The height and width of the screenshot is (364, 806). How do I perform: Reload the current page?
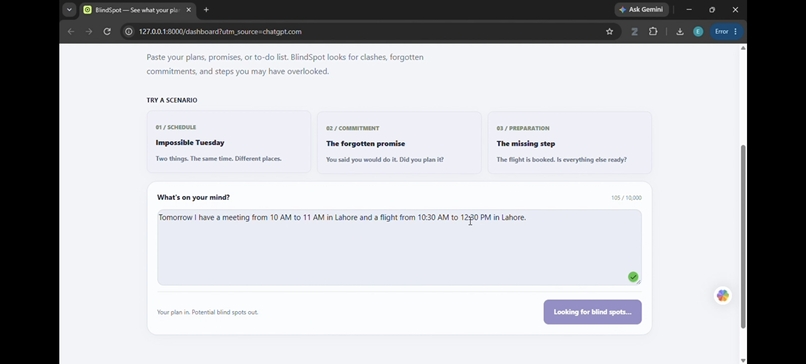pos(107,31)
